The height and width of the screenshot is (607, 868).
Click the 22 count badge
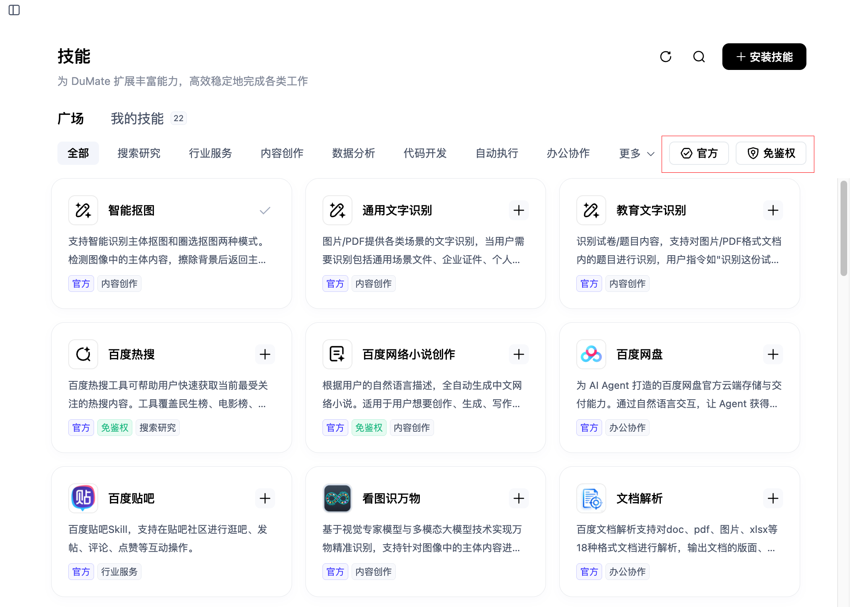[x=179, y=118]
